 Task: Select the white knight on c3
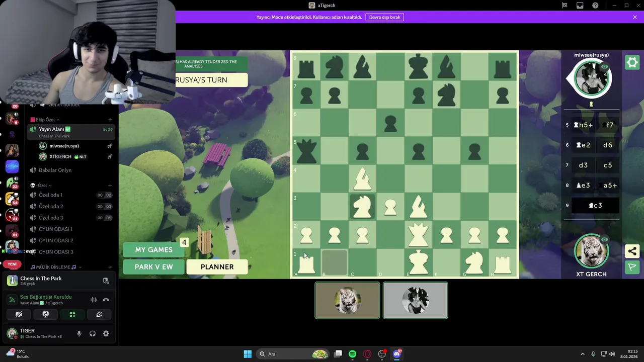(x=362, y=207)
